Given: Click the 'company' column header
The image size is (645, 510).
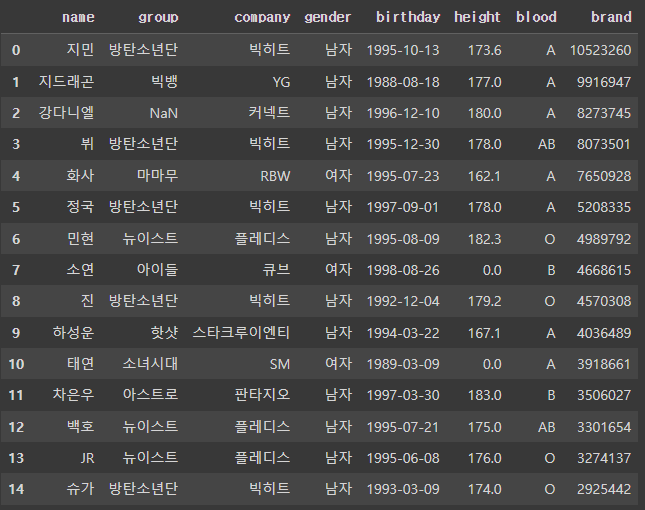Looking at the screenshot, I should click(262, 17).
